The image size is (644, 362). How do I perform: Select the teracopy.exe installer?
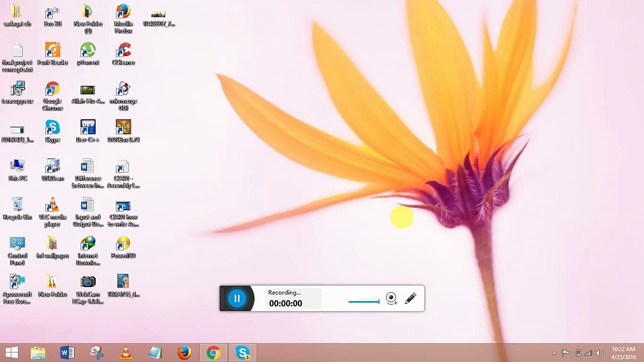[x=17, y=93]
